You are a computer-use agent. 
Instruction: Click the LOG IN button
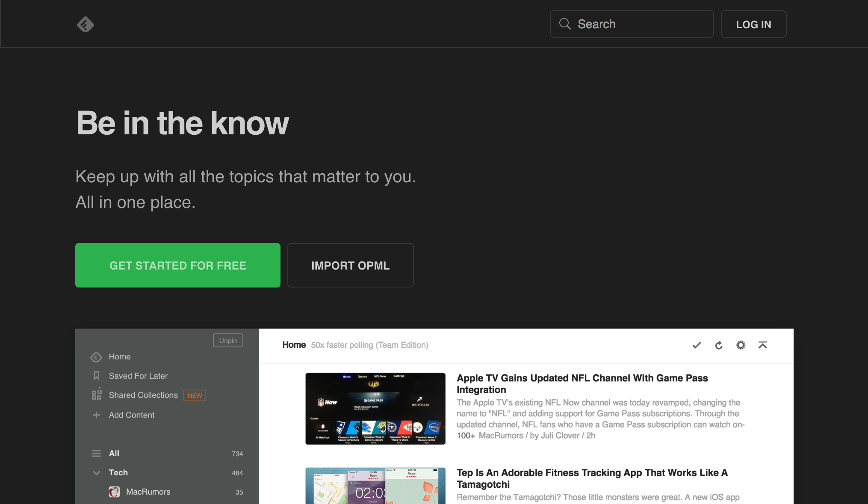(x=753, y=24)
